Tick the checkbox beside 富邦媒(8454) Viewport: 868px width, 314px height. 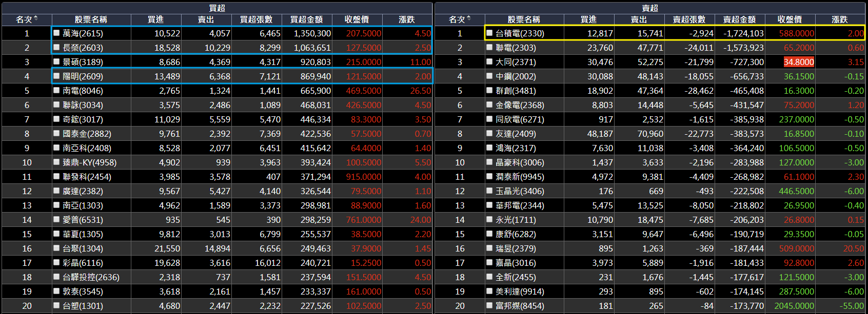490,305
